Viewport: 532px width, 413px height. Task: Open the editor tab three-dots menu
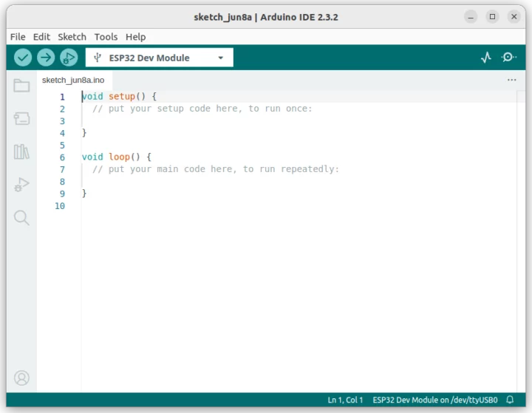pyautogui.click(x=511, y=80)
